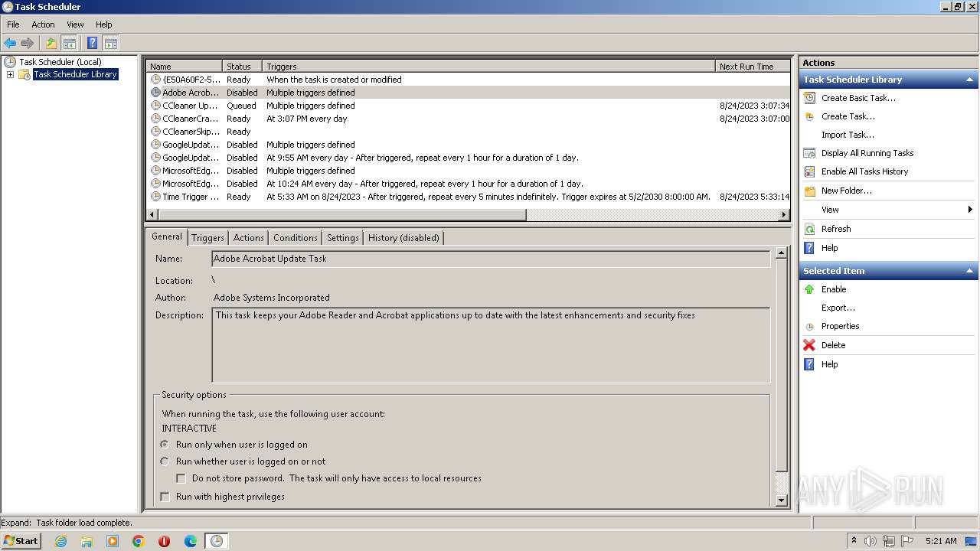Click the Create Basic Task icon
This screenshot has height=551, width=980.
tap(809, 98)
